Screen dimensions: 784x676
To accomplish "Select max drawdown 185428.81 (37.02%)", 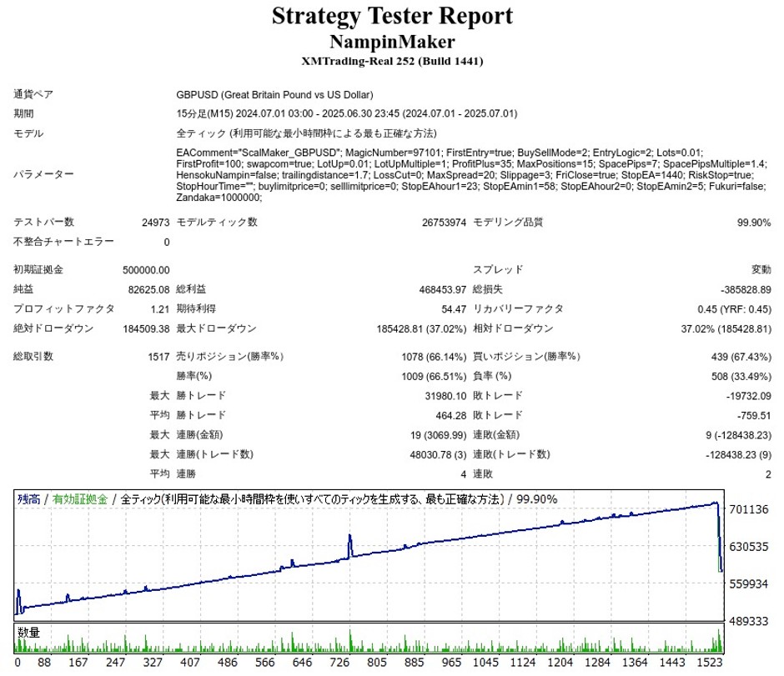I will coord(421,328).
